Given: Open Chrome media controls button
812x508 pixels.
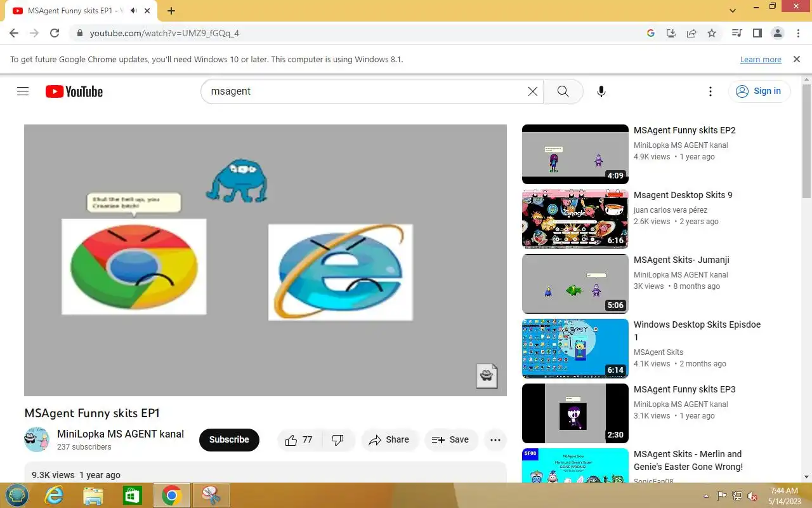Looking at the screenshot, I should click(x=737, y=33).
